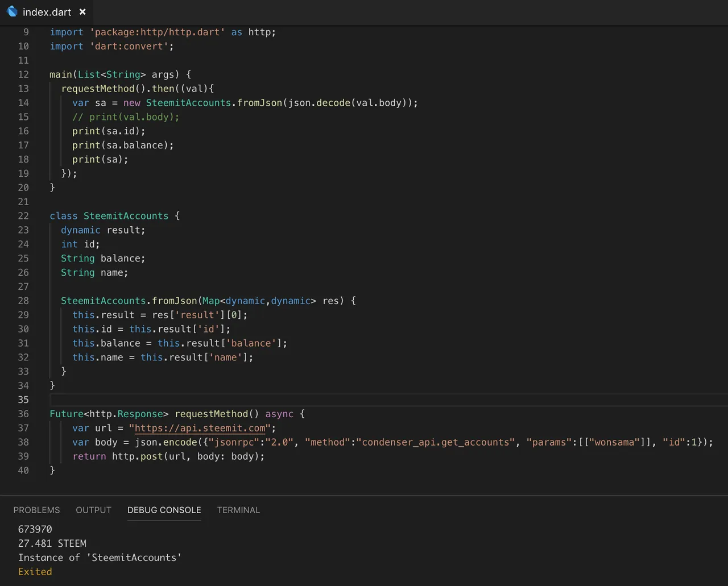728x586 pixels.
Task: Click the "wonsama" string in params
Action: click(x=617, y=442)
